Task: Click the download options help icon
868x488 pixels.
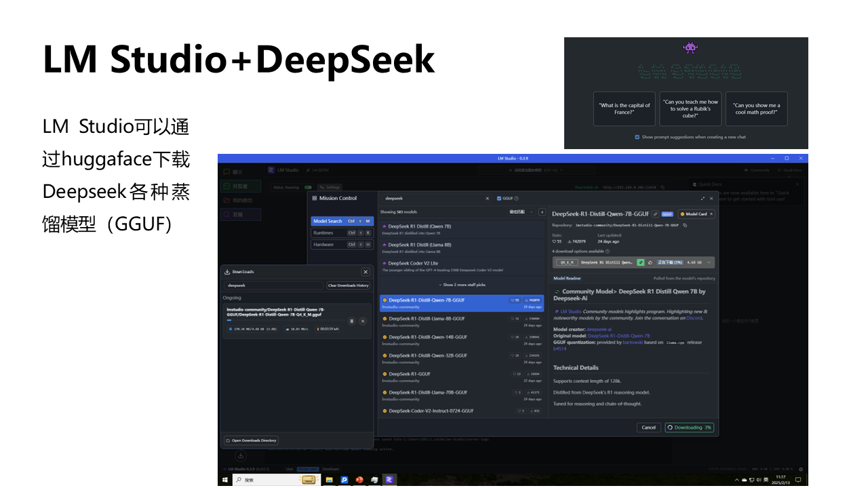Action: [607, 251]
